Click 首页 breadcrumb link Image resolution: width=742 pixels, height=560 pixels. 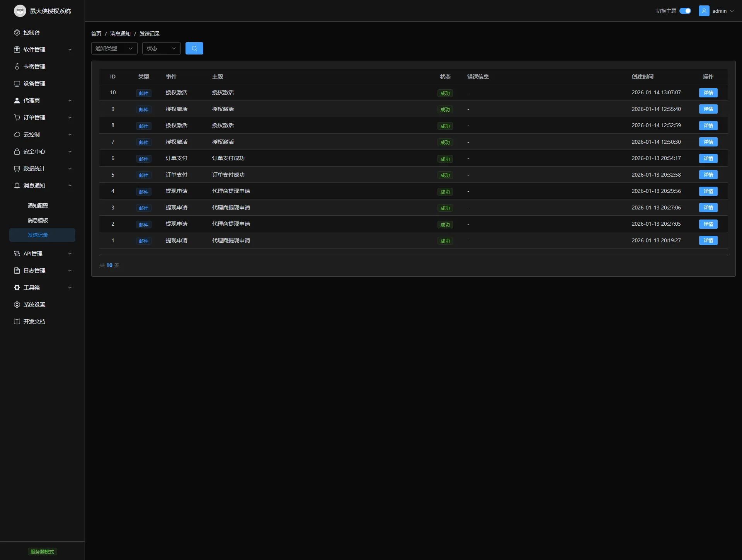(96, 34)
